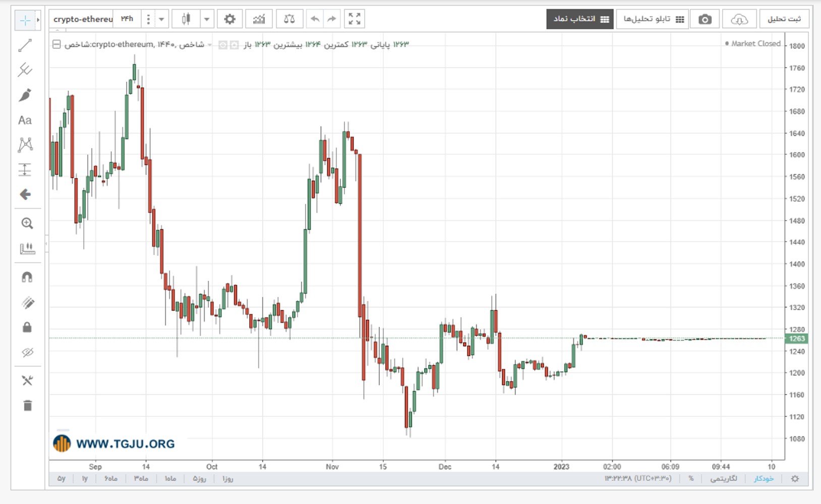Undo the last chart action
The height and width of the screenshot is (504, 821).
pos(315,19)
